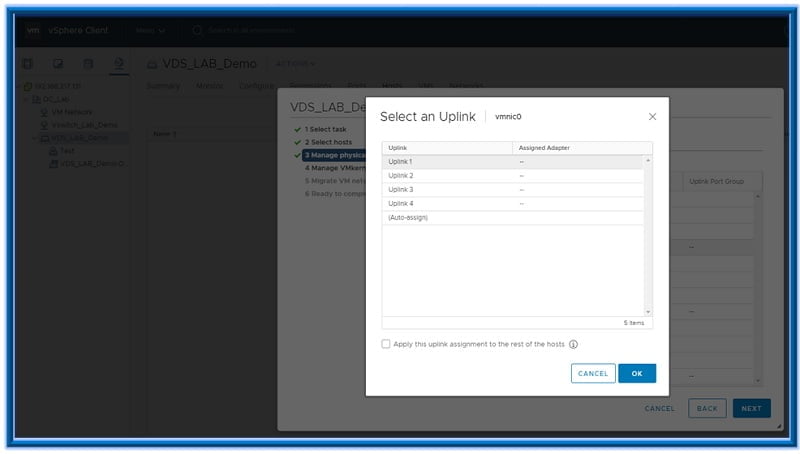
Task: Open the Hosts and Clusters inventory icon
Action: coord(28,64)
